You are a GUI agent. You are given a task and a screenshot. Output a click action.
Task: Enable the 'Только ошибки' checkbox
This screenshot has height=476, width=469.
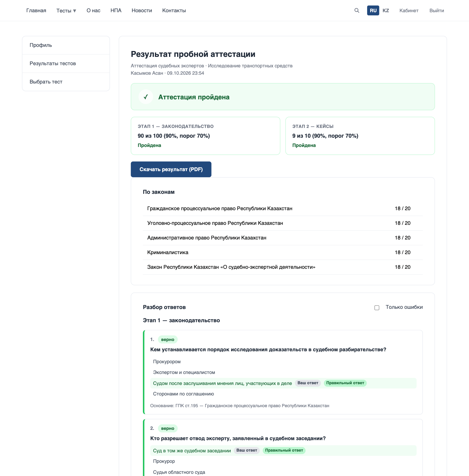377,307
